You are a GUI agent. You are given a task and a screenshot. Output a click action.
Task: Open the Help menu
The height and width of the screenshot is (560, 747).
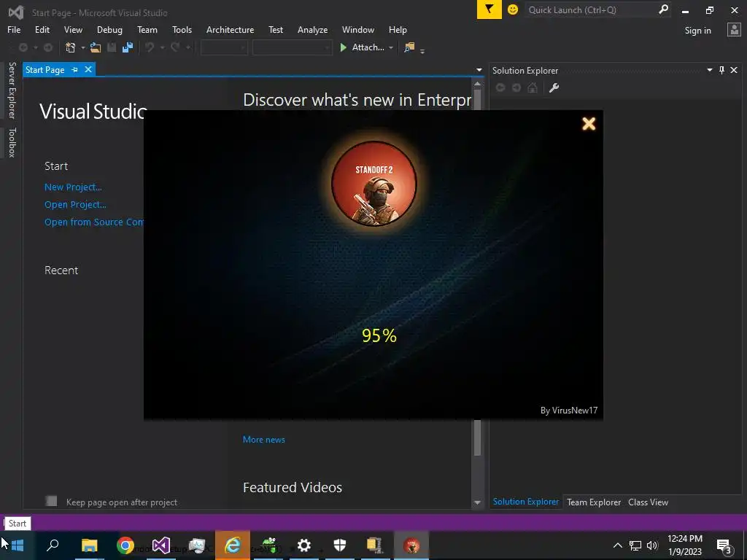pos(398,29)
